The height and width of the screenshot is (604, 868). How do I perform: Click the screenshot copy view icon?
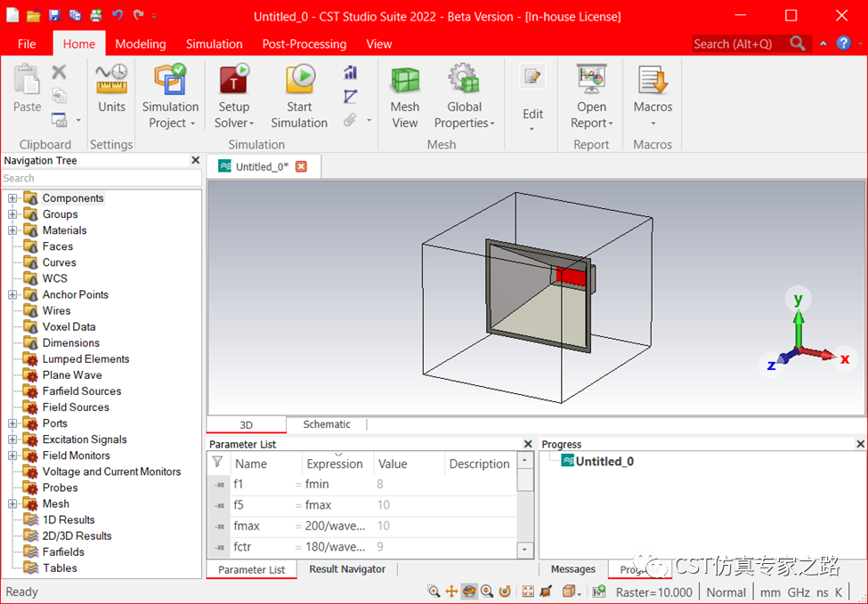coord(60,119)
